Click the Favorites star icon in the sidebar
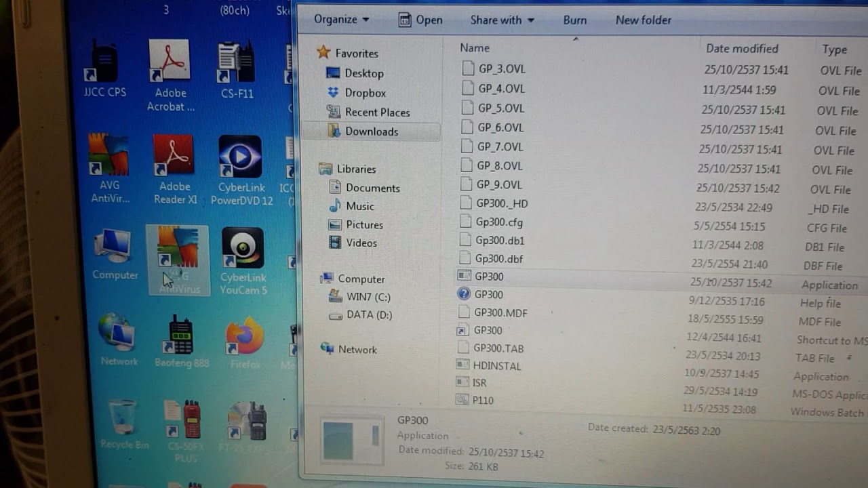 pyautogui.click(x=323, y=52)
